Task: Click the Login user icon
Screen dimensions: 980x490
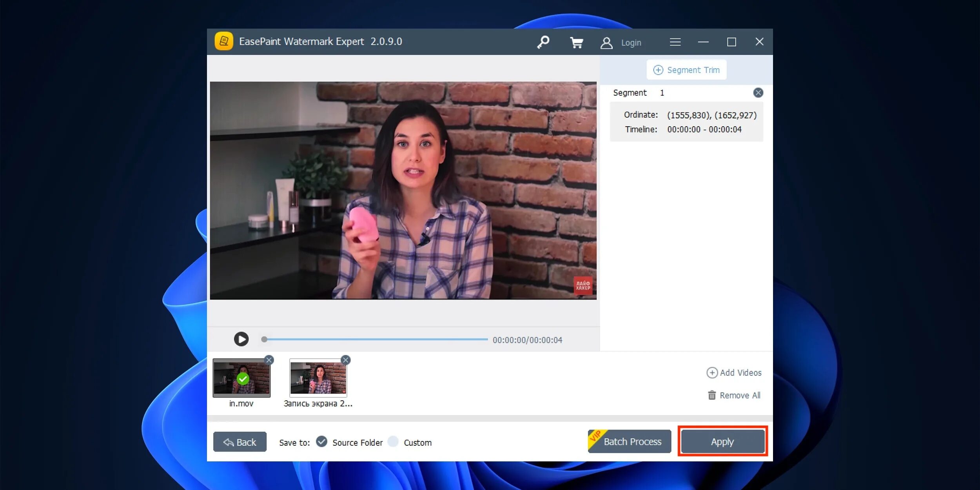Action: 606,42
